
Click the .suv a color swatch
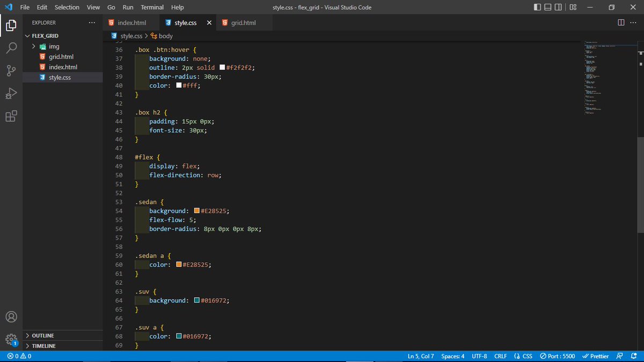coord(179,337)
